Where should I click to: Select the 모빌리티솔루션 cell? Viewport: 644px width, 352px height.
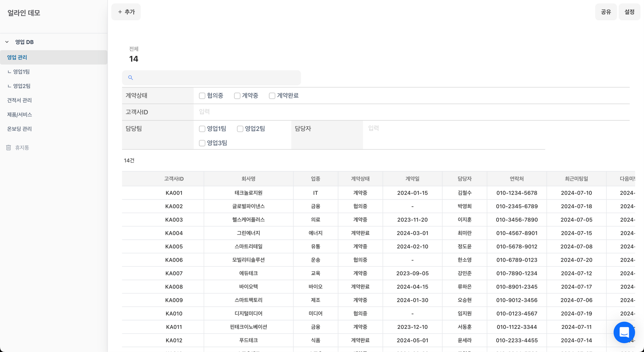tap(248, 260)
